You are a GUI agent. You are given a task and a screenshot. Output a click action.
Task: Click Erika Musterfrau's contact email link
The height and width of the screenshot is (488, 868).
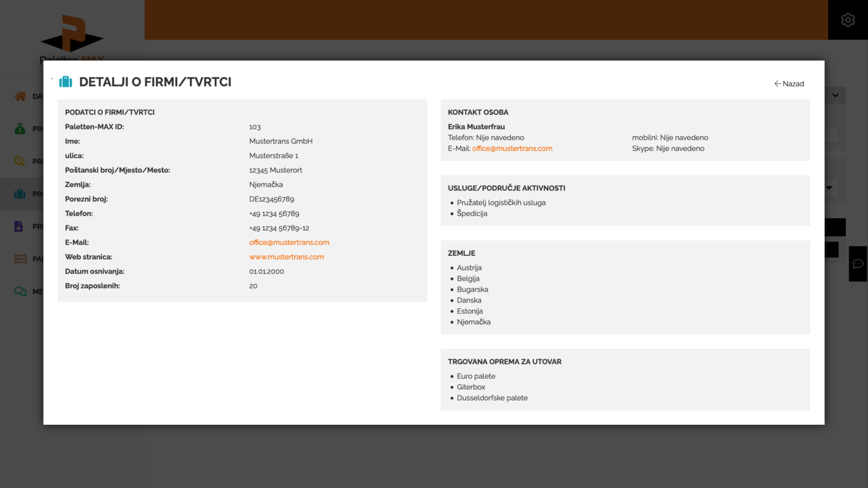[x=512, y=148]
